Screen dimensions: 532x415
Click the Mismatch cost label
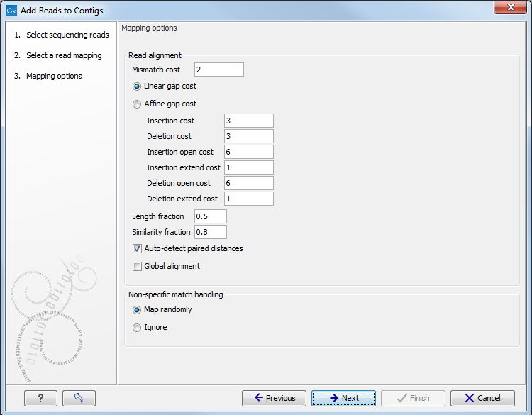click(x=156, y=70)
